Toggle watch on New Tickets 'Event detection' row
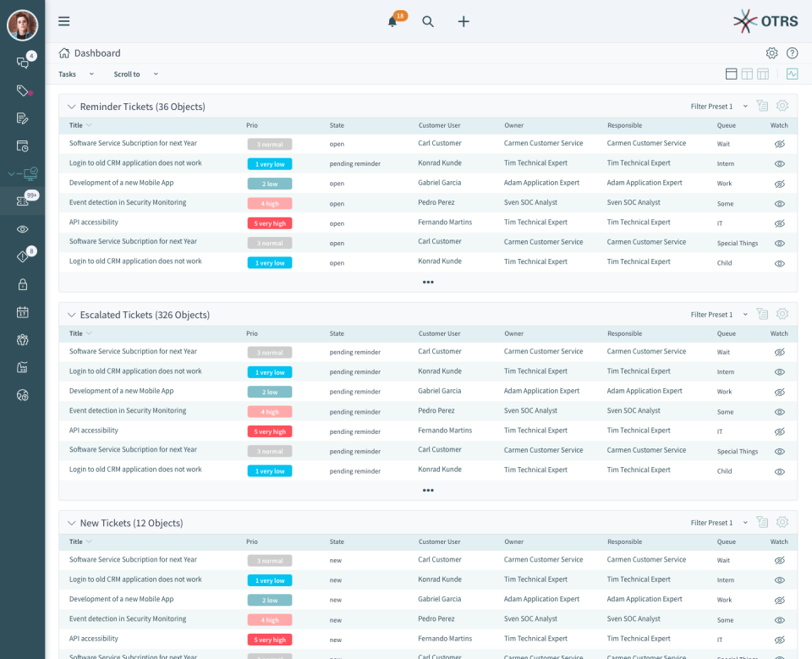The height and width of the screenshot is (659, 812). click(x=779, y=620)
